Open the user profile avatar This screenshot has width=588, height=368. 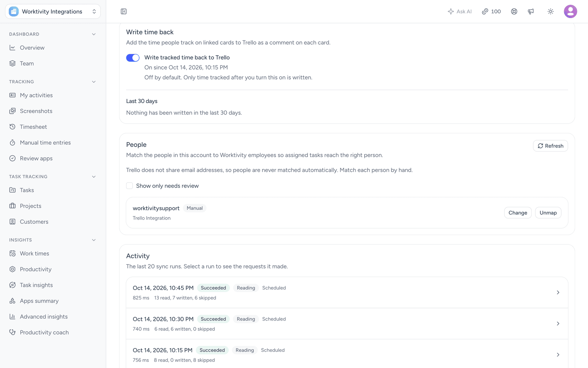coord(570,11)
